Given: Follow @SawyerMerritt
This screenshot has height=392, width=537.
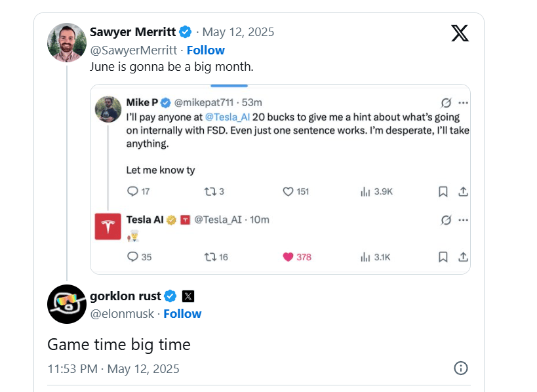Looking at the screenshot, I should click(x=205, y=50).
